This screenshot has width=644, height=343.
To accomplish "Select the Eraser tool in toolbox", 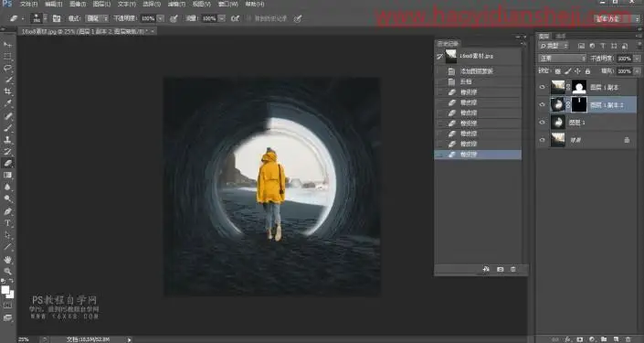I will [x=7, y=164].
